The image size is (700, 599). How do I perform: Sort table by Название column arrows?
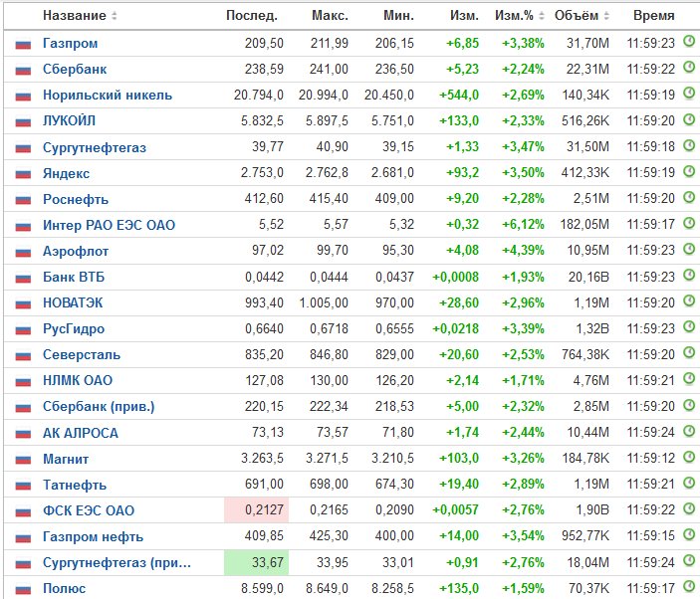tap(115, 16)
